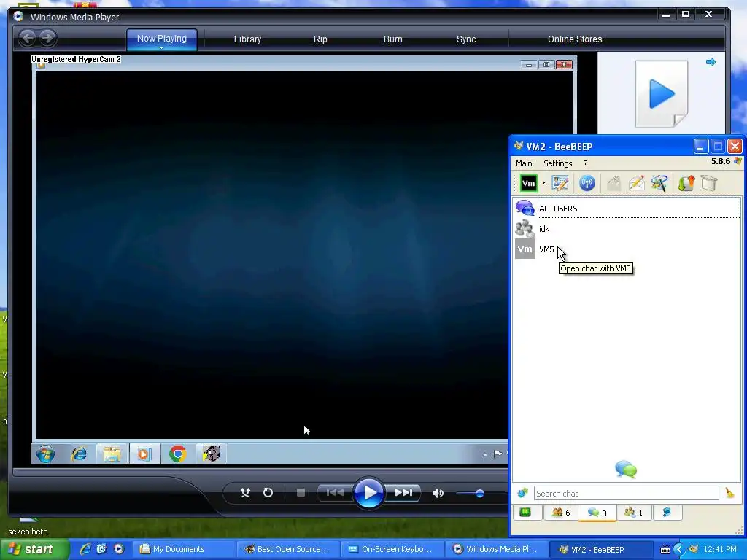Switch to the groups tab showing 1
747x560 pixels.
[x=634, y=513]
